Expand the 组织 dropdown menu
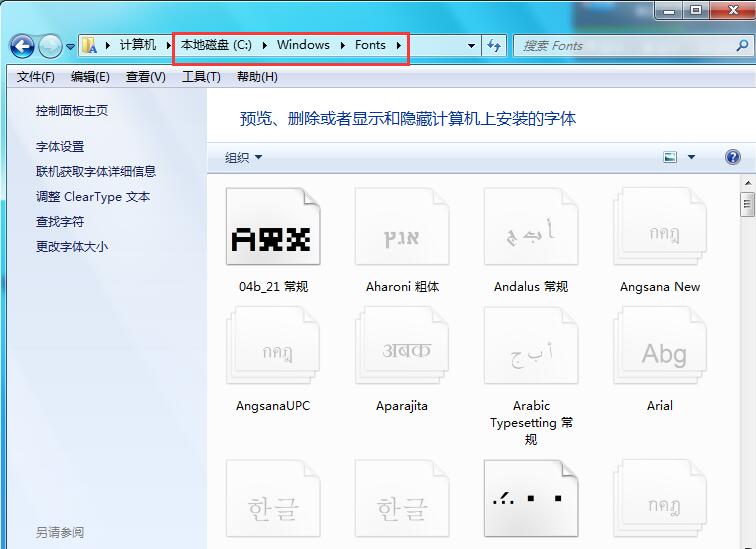This screenshot has width=756, height=549. pos(243,157)
